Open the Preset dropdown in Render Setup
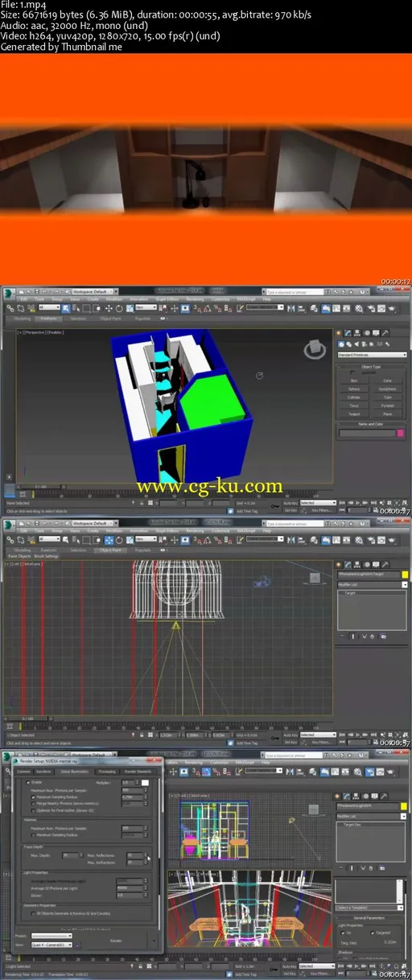Viewport: 412px width, 980px height. pos(51,936)
